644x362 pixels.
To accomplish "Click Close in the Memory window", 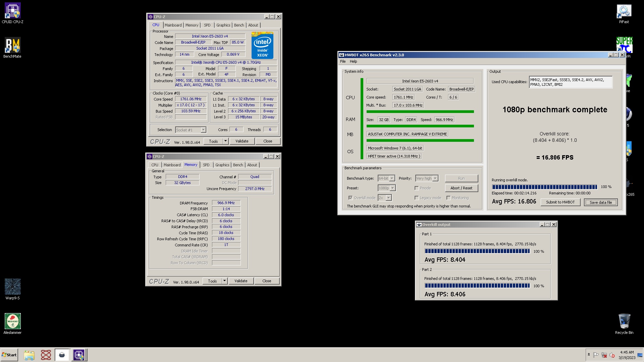I will pyautogui.click(x=267, y=281).
